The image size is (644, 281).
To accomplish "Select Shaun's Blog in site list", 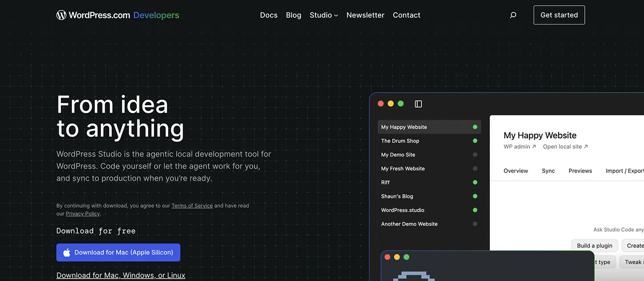I will (429, 196).
